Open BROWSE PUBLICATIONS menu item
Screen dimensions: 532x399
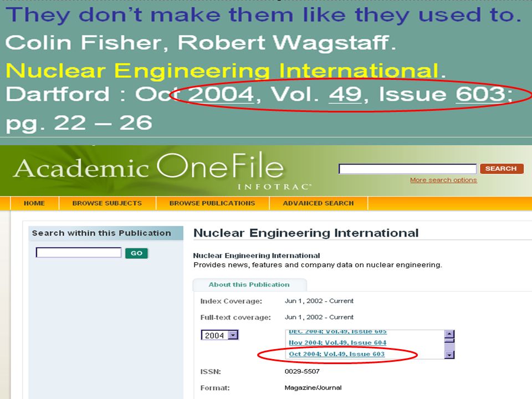[212, 203]
